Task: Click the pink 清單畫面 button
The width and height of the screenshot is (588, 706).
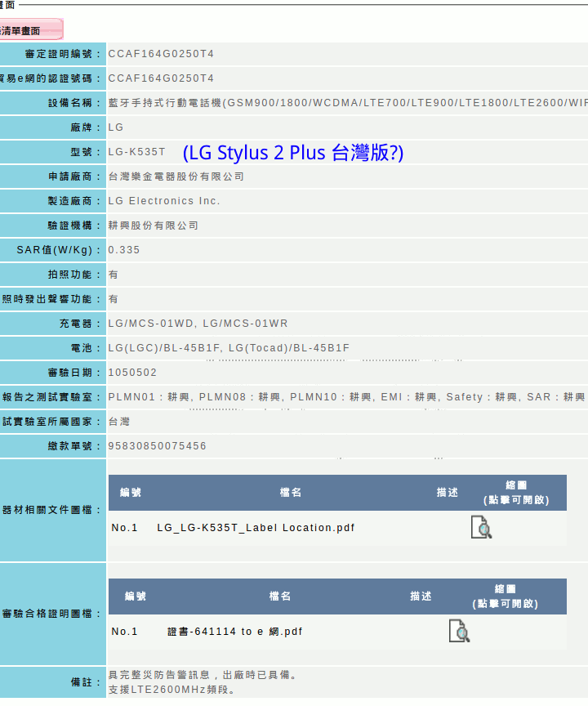Action: coord(30,30)
